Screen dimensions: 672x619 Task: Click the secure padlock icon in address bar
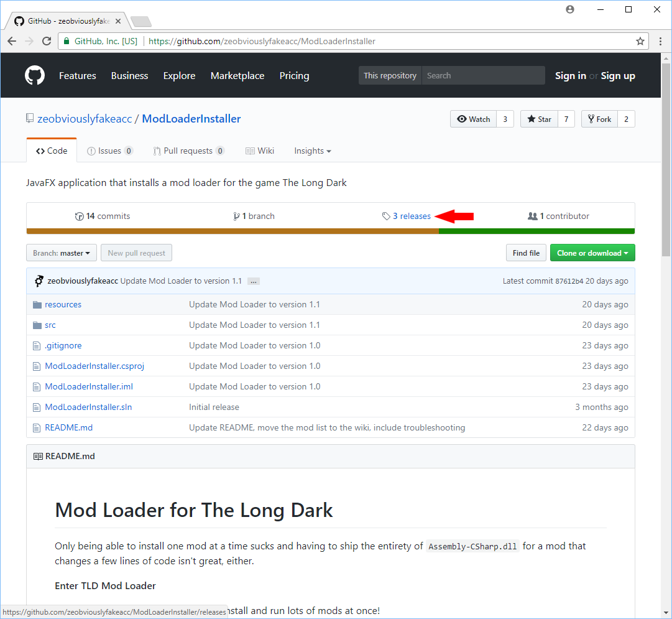click(67, 41)
